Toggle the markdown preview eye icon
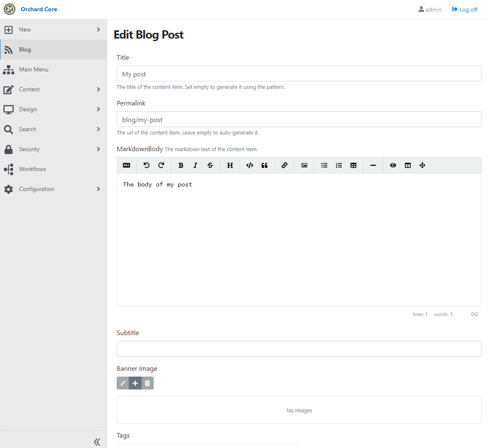 [x=393, y=165]
